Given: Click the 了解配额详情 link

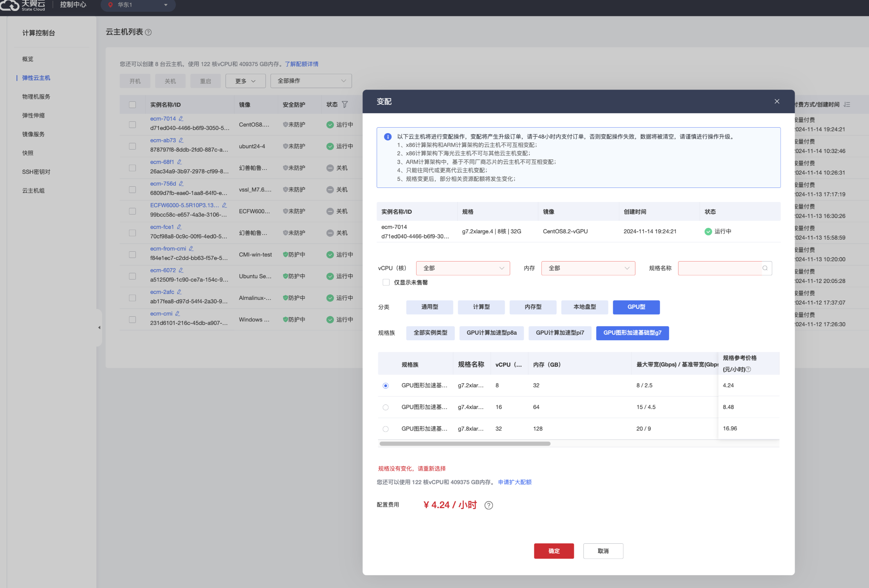Looking at the screenshot, I should 301,64.
